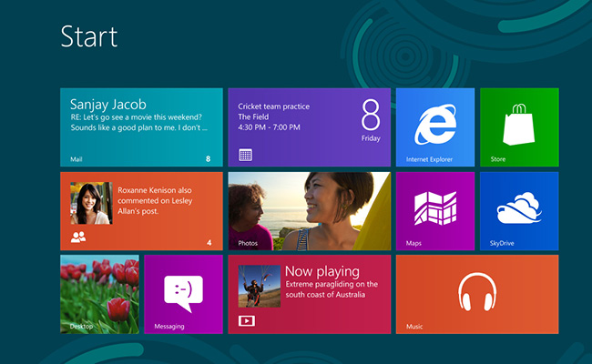Click the 'Maps' tile label
The width and height of the screenshot is (592, 364).
pos(413,243)
